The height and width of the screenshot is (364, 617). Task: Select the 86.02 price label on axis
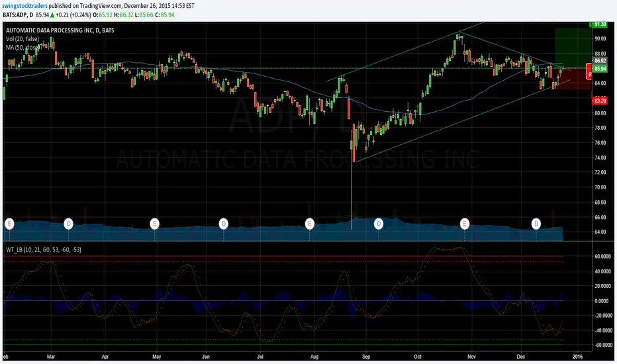600,61
